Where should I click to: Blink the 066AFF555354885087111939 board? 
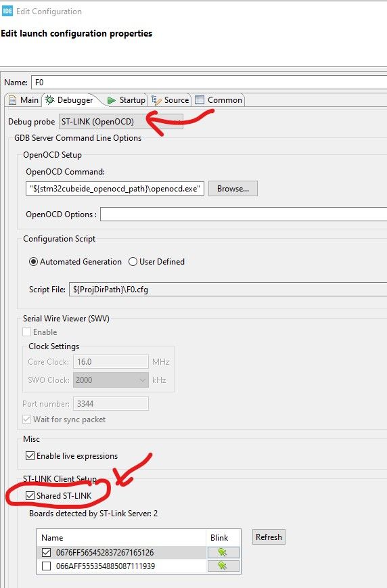(223, 566)
